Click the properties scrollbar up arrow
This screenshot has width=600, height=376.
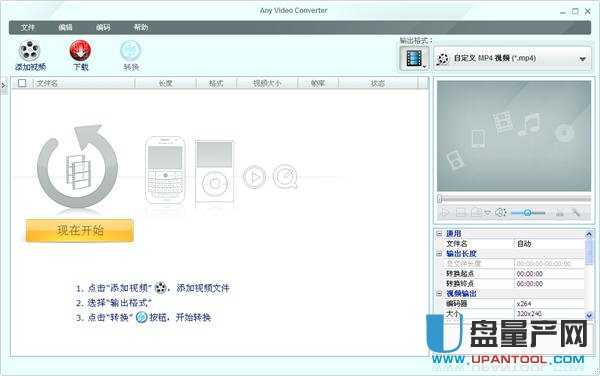tap(589, 233)
